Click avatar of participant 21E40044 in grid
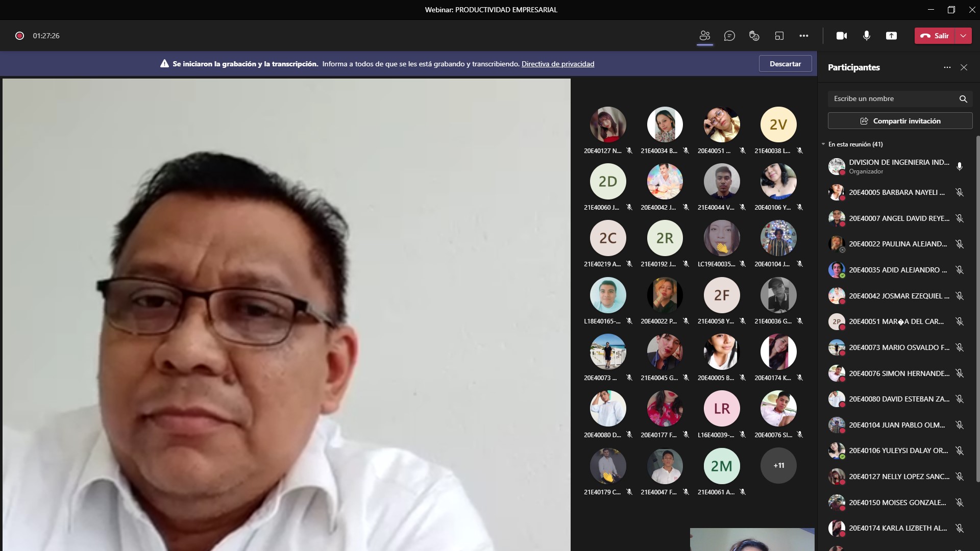Screen dimensions: 980x551 (722, 182)
